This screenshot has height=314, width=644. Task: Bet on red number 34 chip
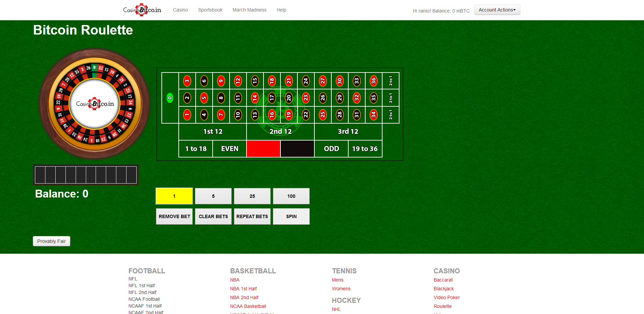[374, 115]
